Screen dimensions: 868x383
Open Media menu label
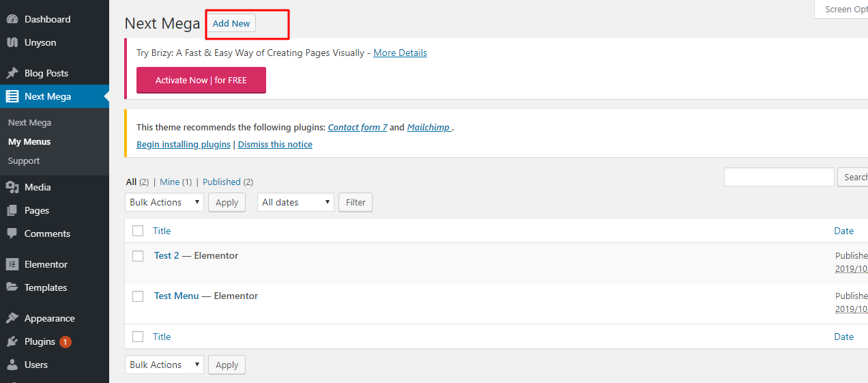(x=38, y=187)
